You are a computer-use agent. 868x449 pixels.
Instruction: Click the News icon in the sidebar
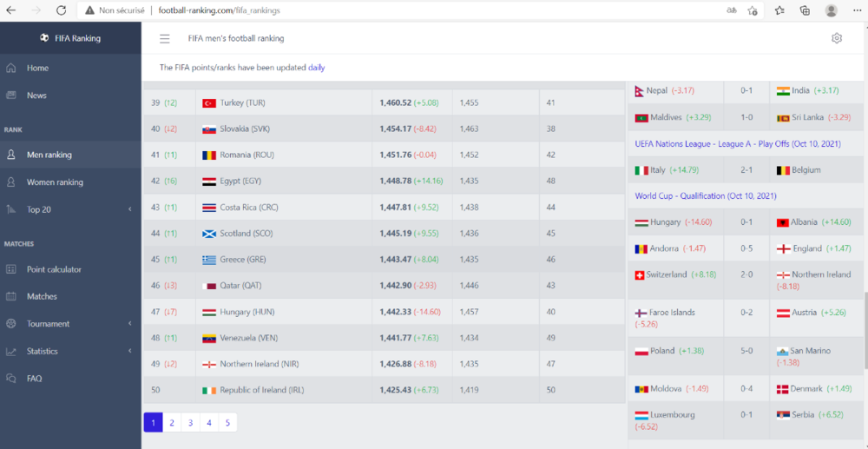11,96
